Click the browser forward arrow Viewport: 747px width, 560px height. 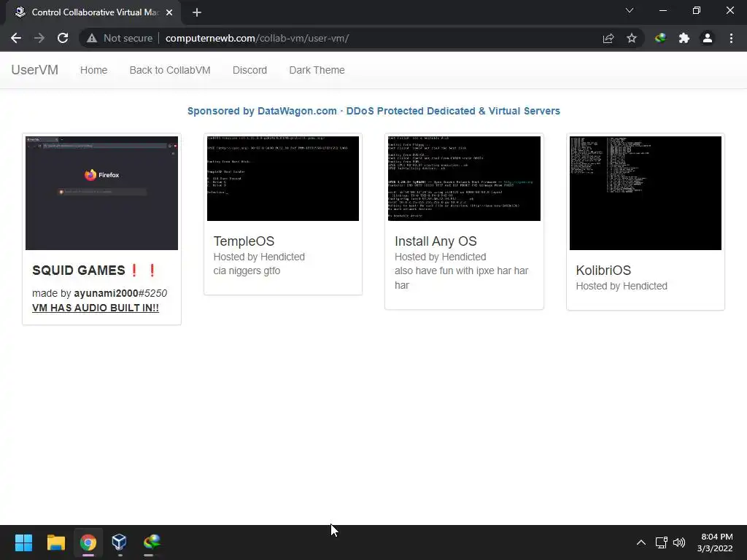pos(39,38)
